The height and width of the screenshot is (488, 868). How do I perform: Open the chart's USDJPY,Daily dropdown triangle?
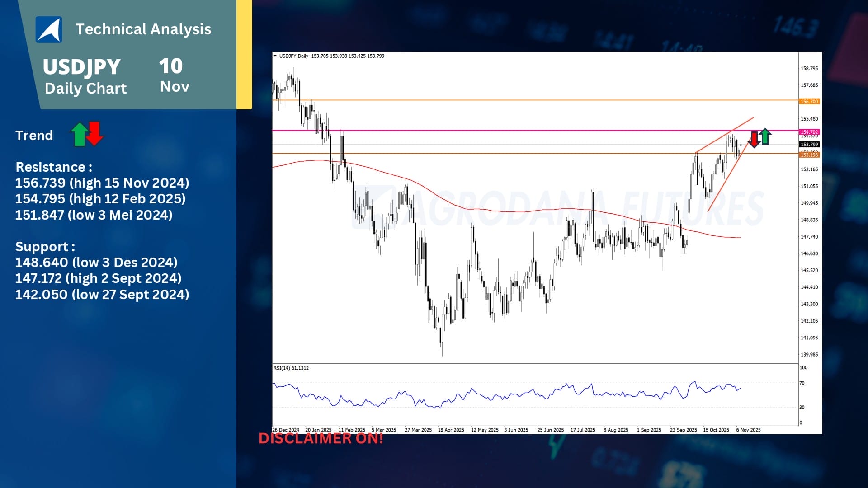click(x=275, y=56)
